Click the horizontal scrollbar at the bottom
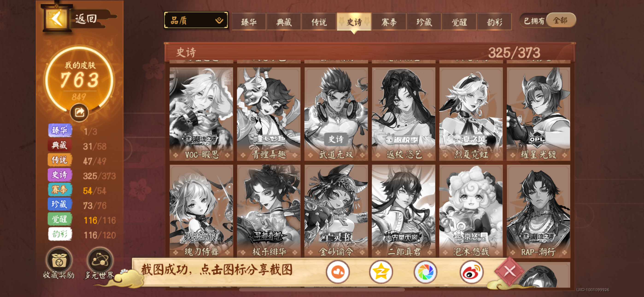The width and height of the screenshot is (644, 297). (322, 290)
